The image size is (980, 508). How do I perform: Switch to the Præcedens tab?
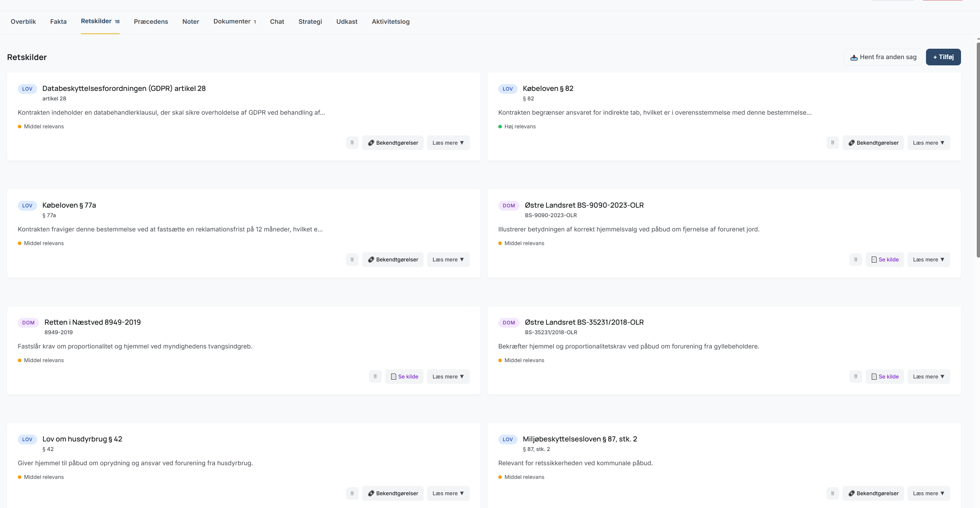click(x=151, y=22)
